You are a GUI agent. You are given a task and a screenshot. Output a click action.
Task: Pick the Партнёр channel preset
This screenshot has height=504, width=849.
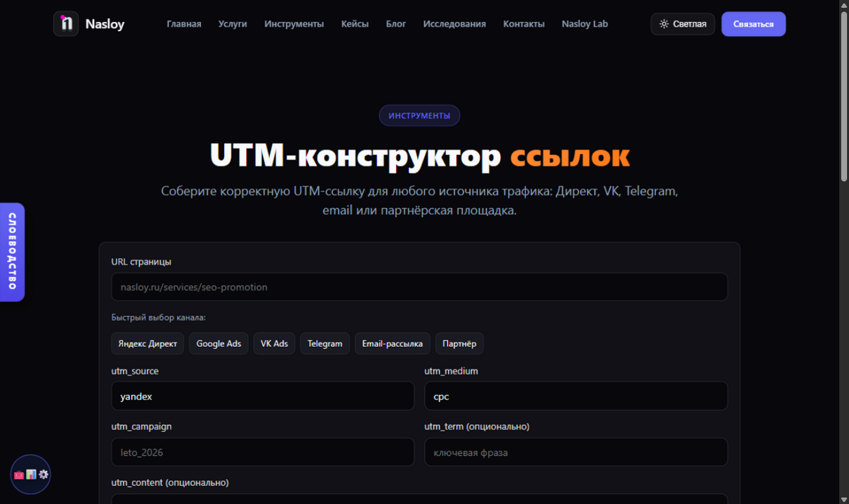point(460,344)
